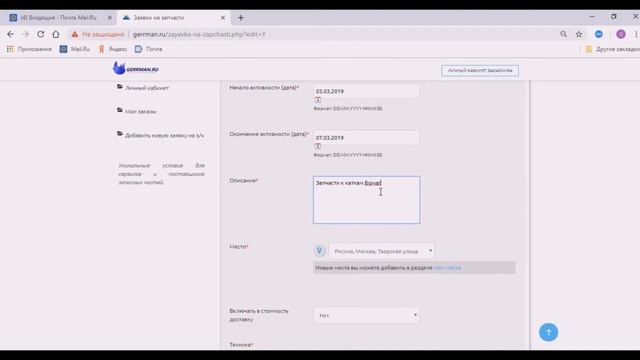Click the start date field 03.03.2019
Screen dimensions: 640x360
coord(366,91)
